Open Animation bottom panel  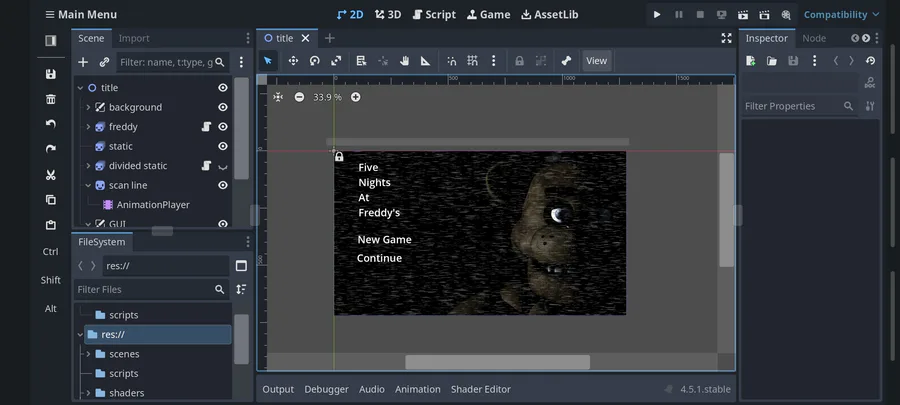(417, 389)
